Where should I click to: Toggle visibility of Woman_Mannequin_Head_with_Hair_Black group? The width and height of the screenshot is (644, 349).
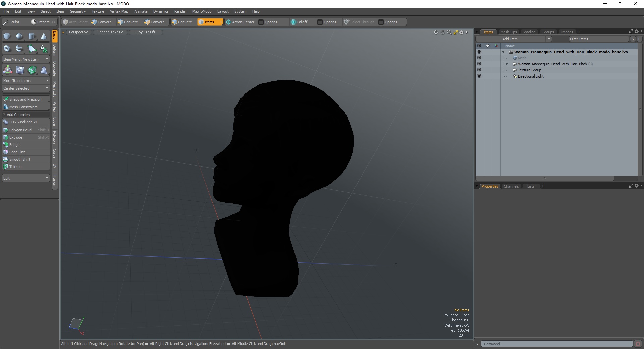479,64
